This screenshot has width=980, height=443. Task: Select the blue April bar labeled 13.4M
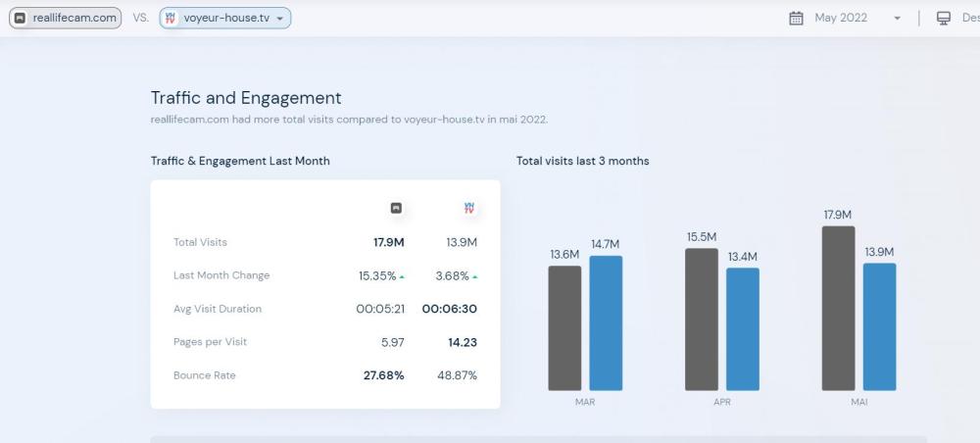click(x=743, y=328)
